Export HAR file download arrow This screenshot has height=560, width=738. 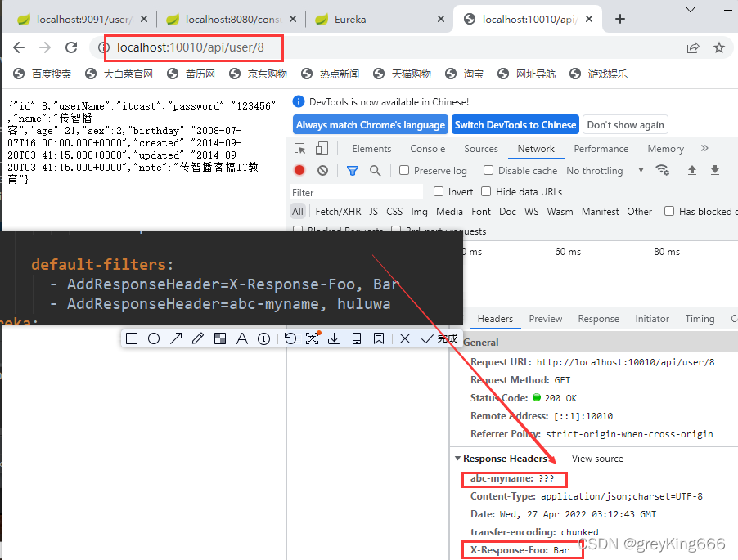715,170
